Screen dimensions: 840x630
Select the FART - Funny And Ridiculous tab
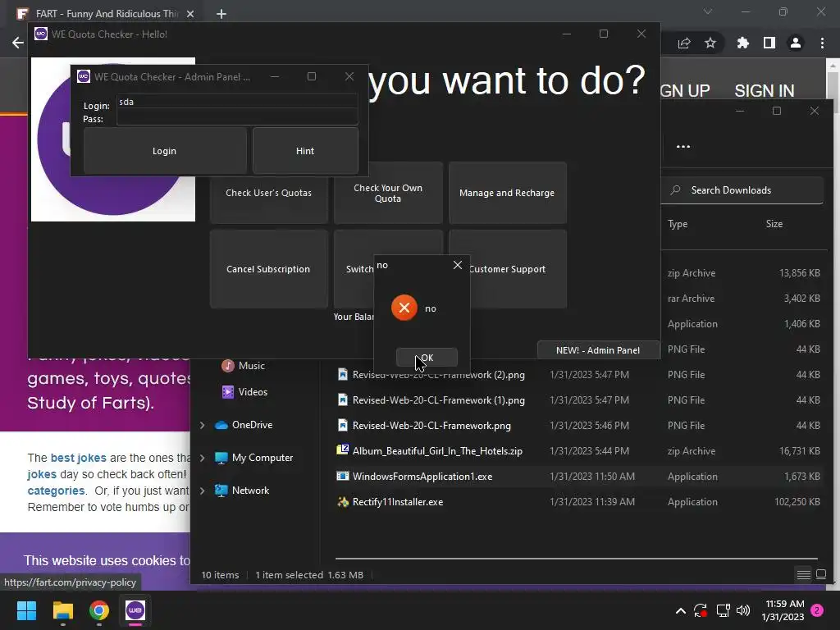[x=106, y=14]
